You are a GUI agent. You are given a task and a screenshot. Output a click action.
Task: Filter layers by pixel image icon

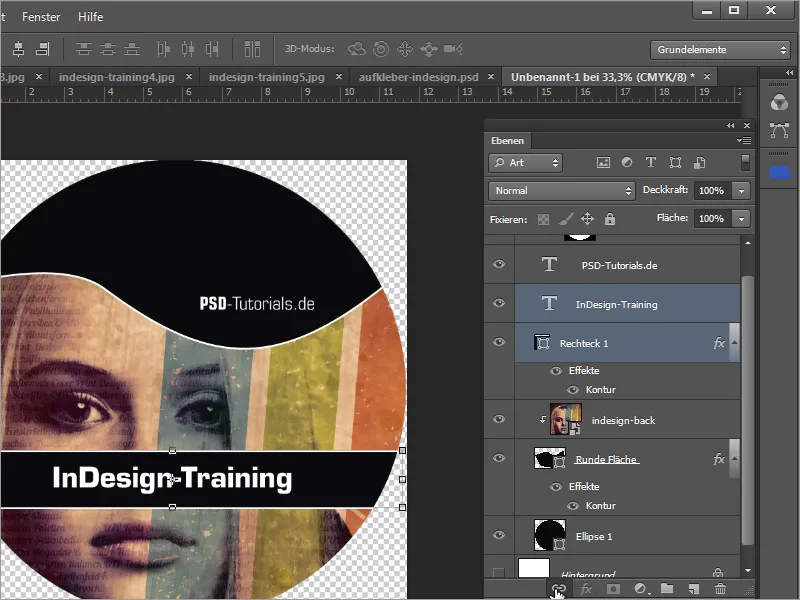point(603,162)
